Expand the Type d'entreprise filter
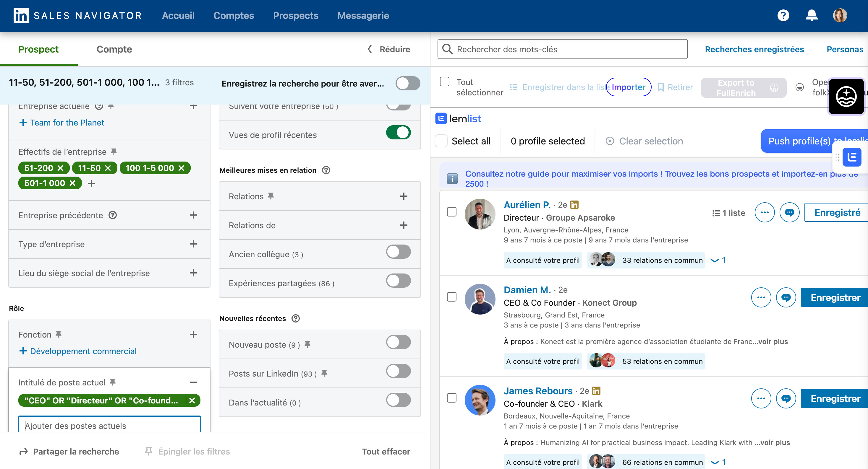 193,244
